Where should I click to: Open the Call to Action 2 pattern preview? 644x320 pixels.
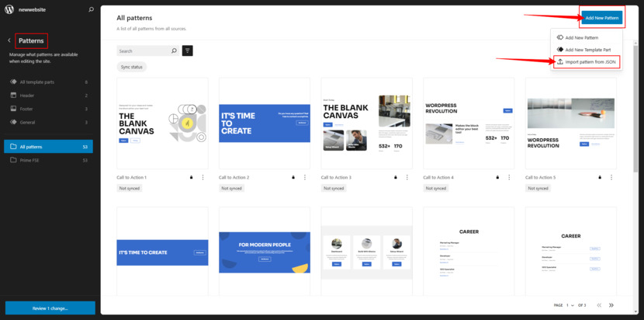tap(265, 123)
